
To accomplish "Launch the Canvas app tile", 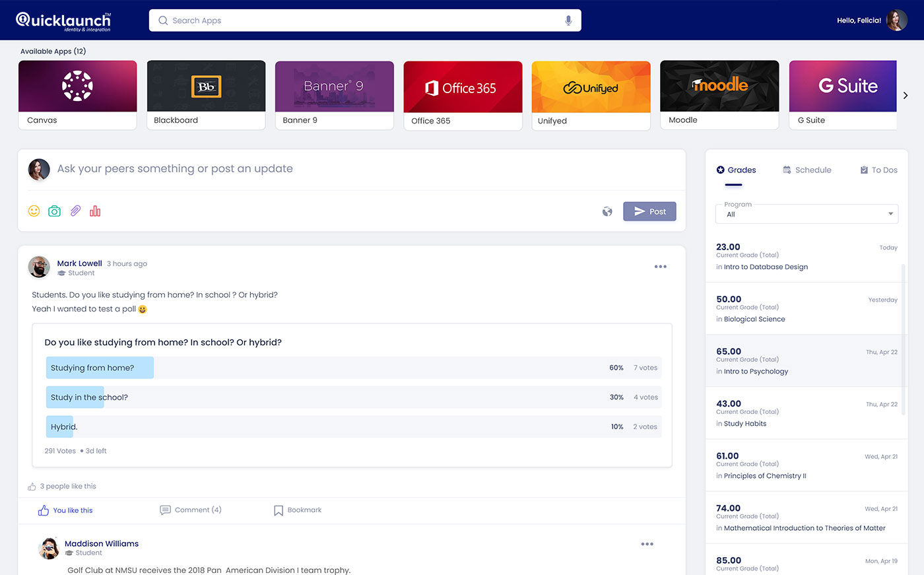I will 78,95.
